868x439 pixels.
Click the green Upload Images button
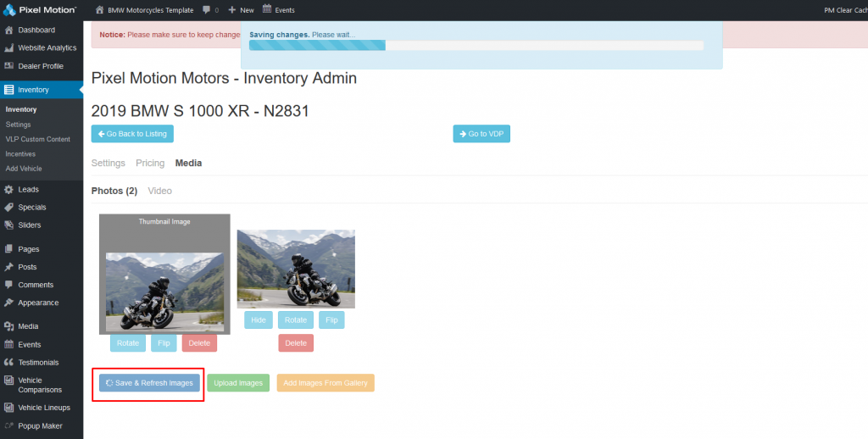[x=238, y=383]
